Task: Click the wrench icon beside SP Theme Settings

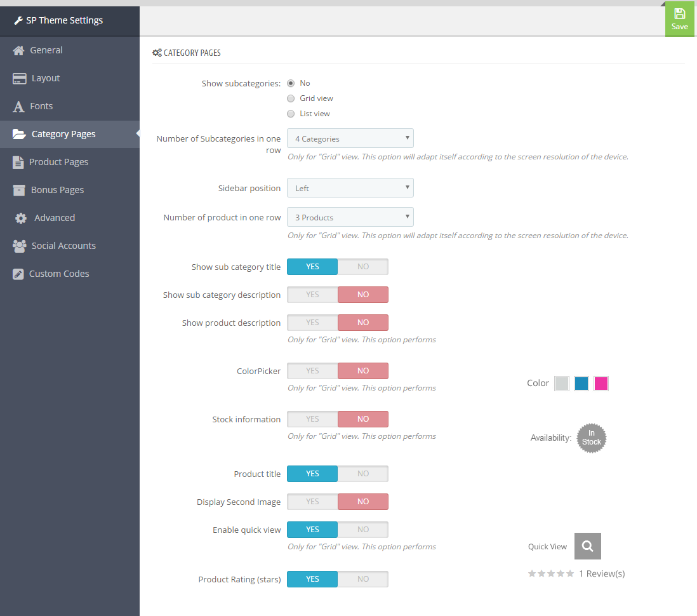Action: pos(18,20)
